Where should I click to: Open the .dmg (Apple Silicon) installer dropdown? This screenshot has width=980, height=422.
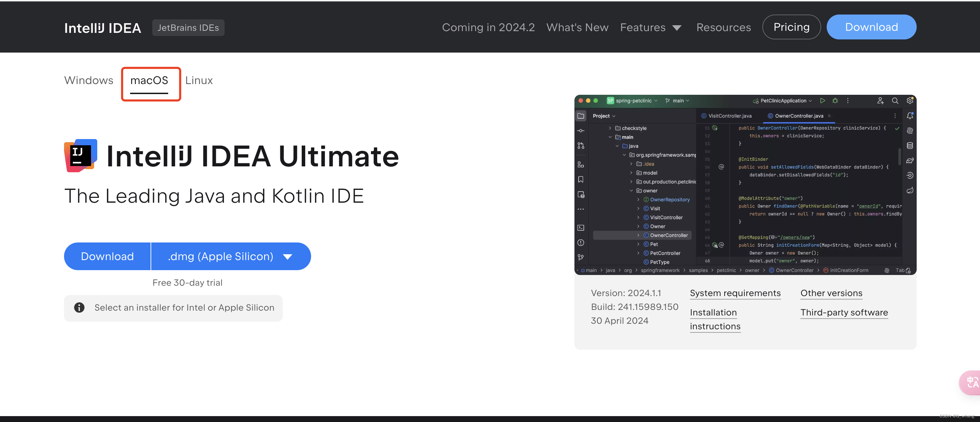pos(231,256)
